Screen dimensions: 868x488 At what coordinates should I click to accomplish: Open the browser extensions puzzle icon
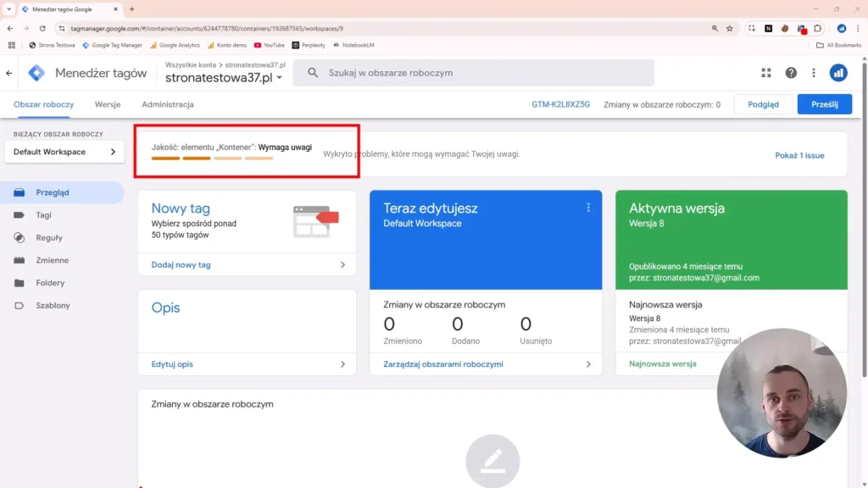[x=818, y=28]
